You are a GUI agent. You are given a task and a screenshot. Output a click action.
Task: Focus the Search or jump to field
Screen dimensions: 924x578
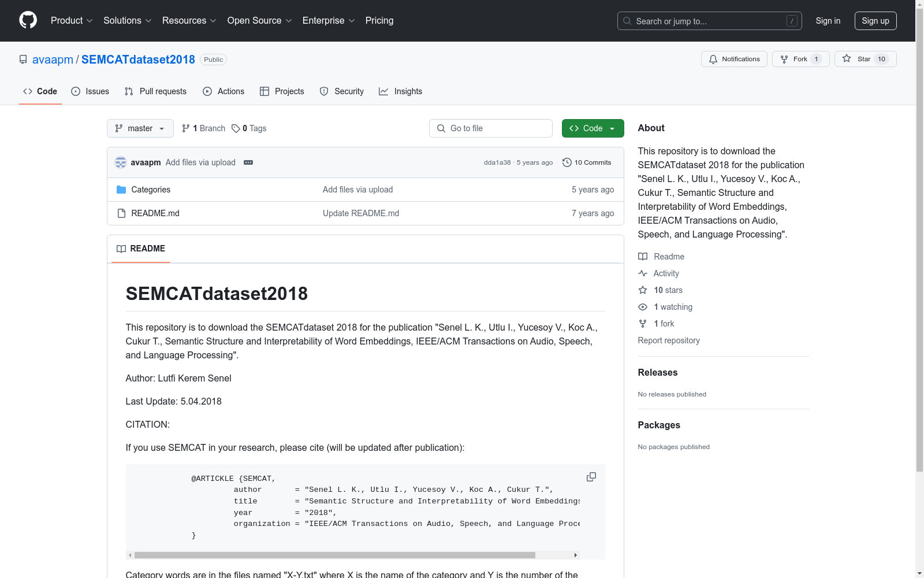point(710,21)
